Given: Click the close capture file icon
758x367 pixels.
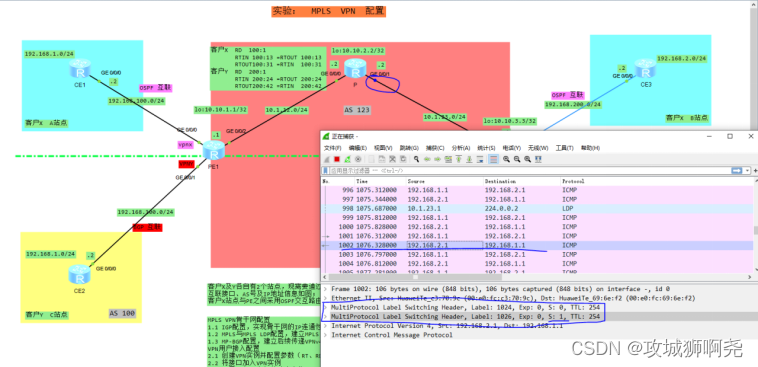Looking at the screenshot, I should pos(392,159).
